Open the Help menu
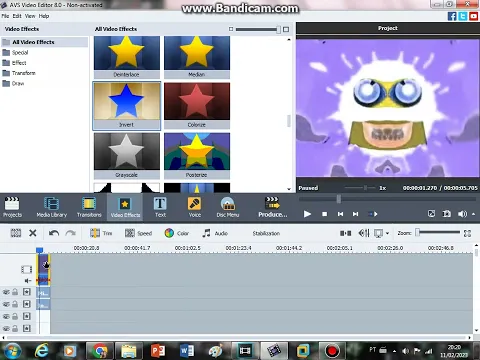This screenshot has height=360, width=480. (44, 16)
